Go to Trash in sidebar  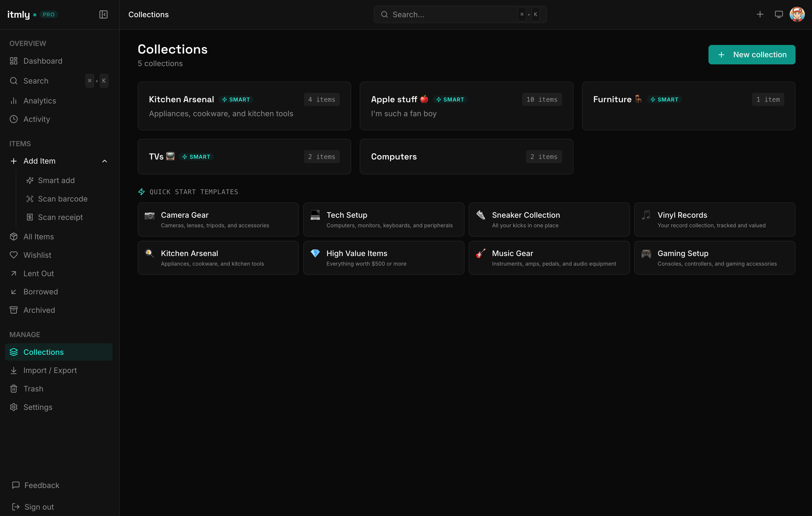click(33, 389)
